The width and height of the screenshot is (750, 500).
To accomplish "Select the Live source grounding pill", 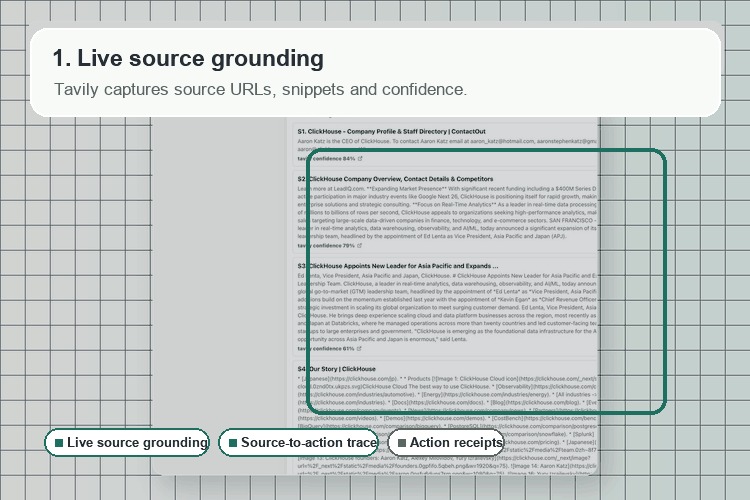I will [x=127, y=443].
